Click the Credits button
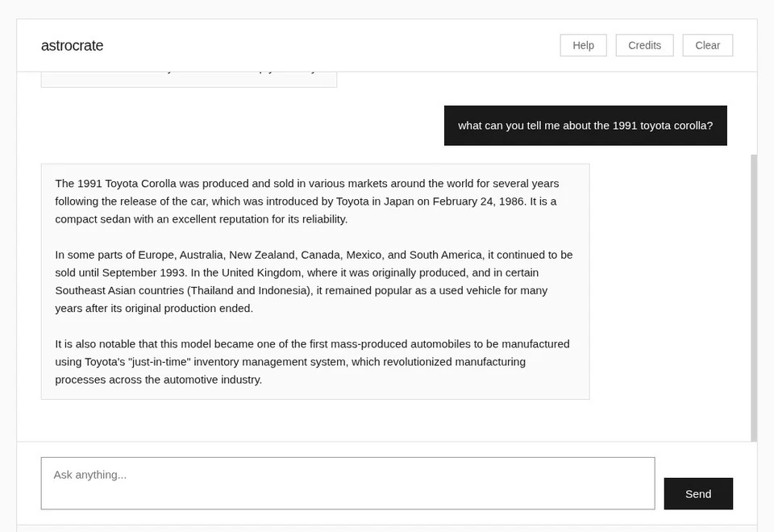774x532 pixels. [x=644, y=45]
